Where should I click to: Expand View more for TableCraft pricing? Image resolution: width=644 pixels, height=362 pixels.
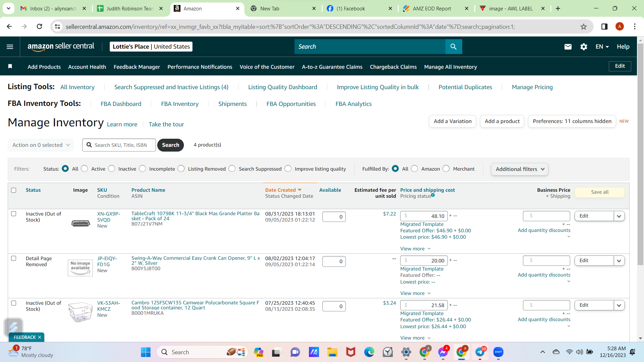click(x=415, y=249)
